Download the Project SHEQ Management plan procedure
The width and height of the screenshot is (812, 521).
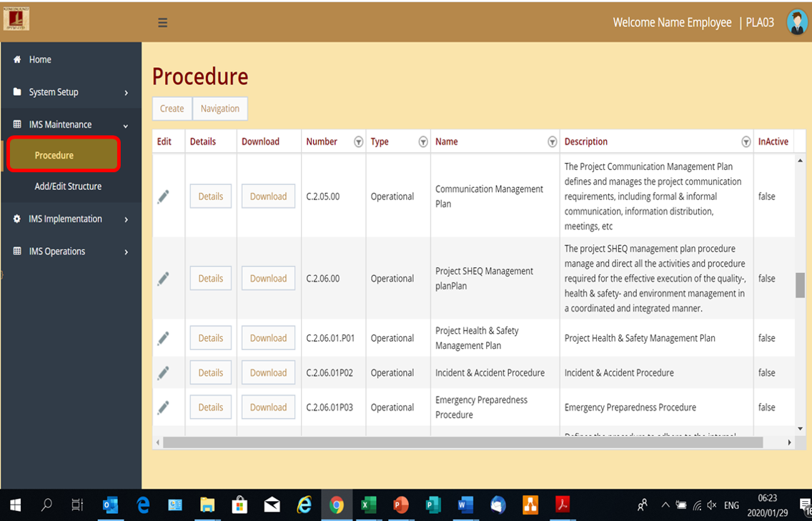coord(268,278)
